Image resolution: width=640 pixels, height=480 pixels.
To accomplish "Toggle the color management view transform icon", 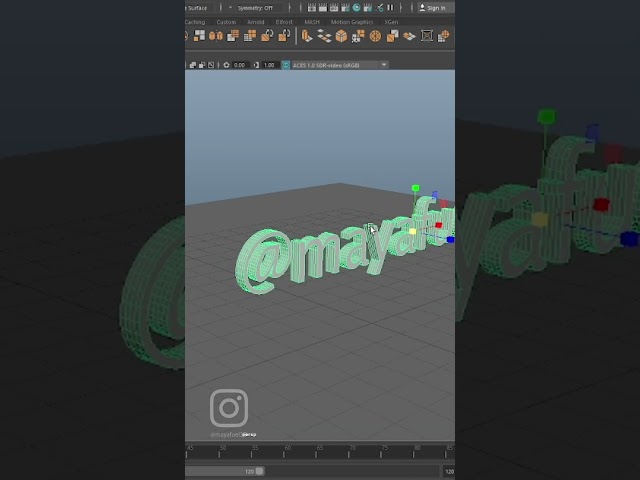I will point(286,65).
